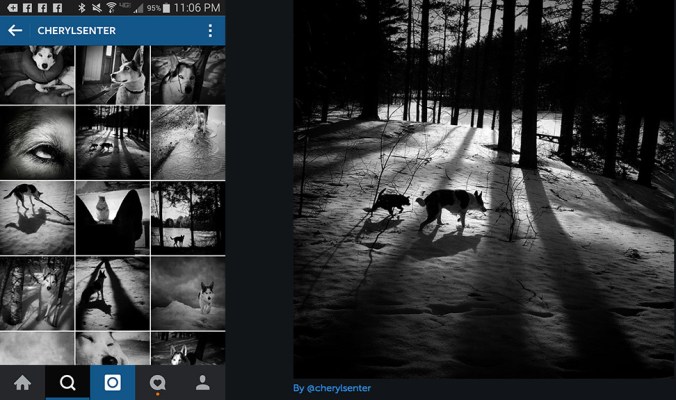Open thumbnail of dogs in snowy forest

pyautogui.click(x=112, y=142)
